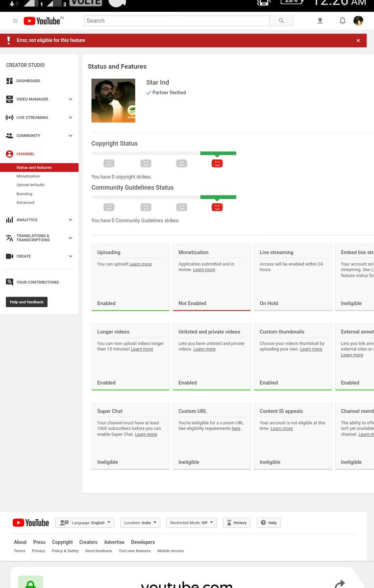This screenshot has height=588, width=374.
Task: Click the Dashboard grid icon
Action: point(9,81)
